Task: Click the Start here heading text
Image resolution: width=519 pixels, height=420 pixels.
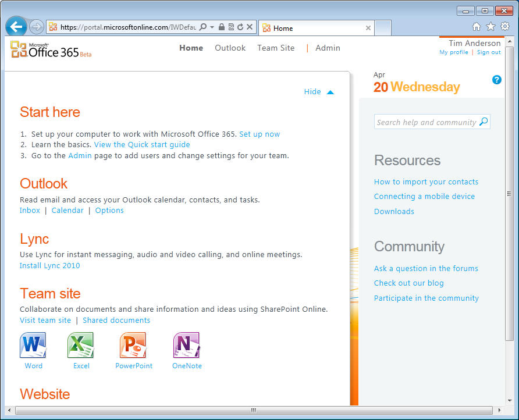Action: [x=50, y=112]
